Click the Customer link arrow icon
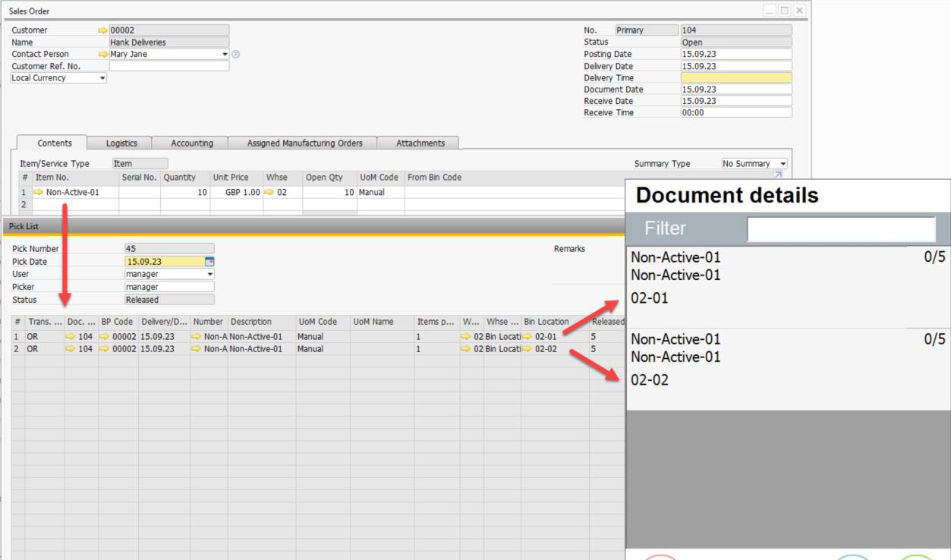This screenshot has width=951, height=560. pos(103,30)
